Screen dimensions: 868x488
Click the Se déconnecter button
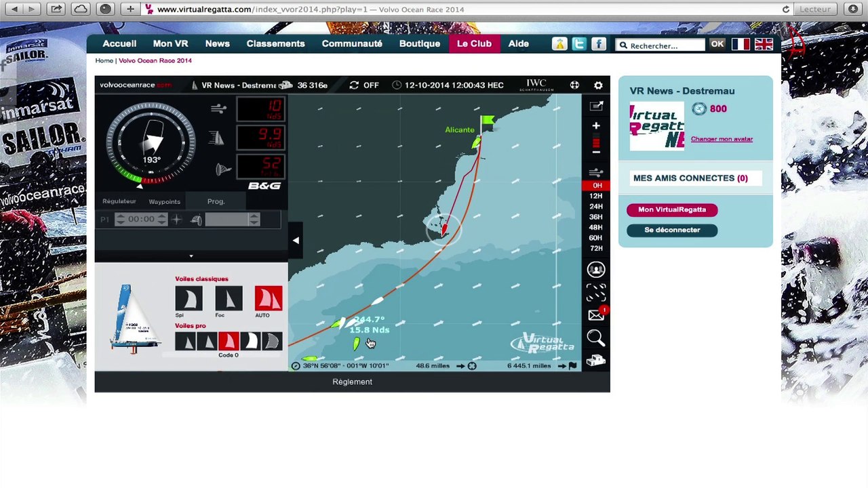coord(672,230)
